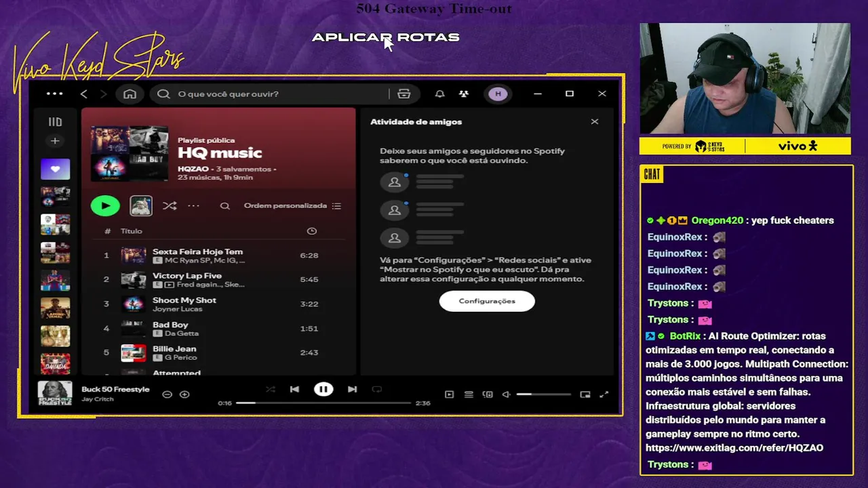Open the Browse icon in search bar

(404, 94)
